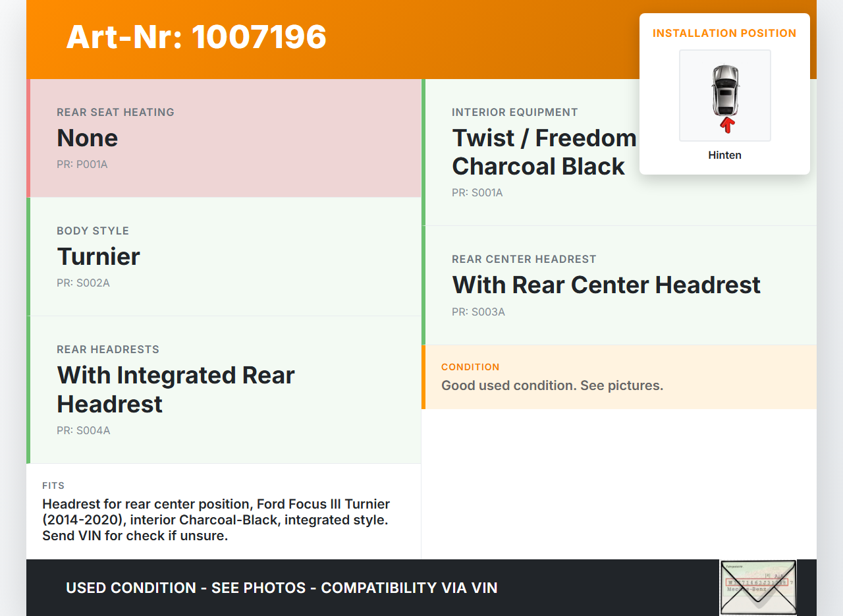The height and width of the screenshot is (616, 843).
Task: Click the Good used condition note
Action: [x=552, y=385]
